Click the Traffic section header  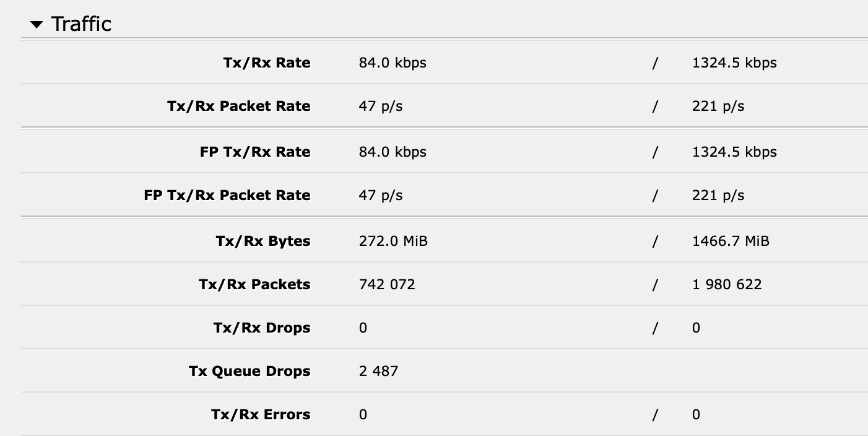[x=82, y=24]
